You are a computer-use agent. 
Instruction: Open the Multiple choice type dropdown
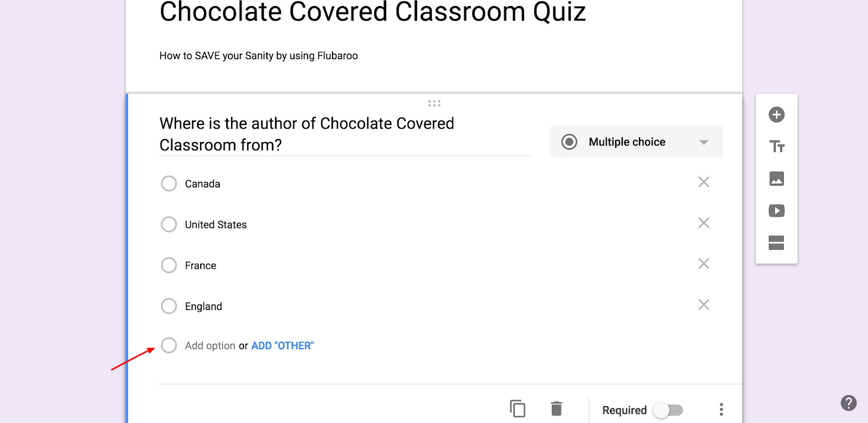(636, 142)
